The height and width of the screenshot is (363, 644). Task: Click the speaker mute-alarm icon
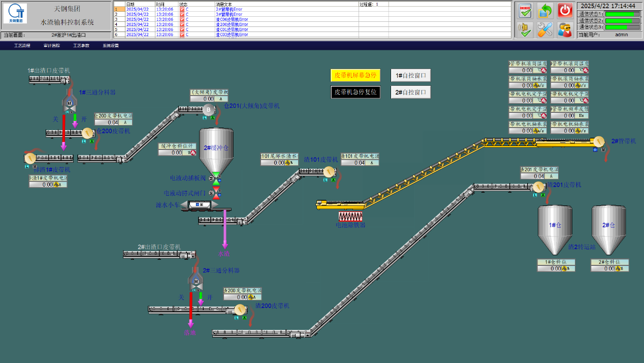[525, 29]
